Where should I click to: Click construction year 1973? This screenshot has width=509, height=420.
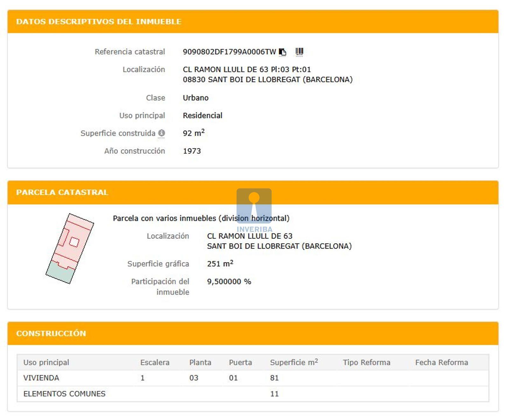tap(192, 151)
